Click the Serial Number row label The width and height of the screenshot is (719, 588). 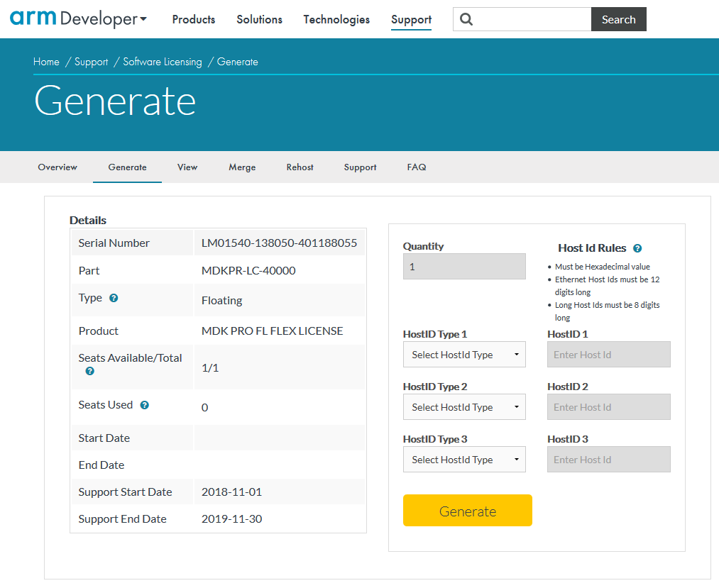[114, 243]
